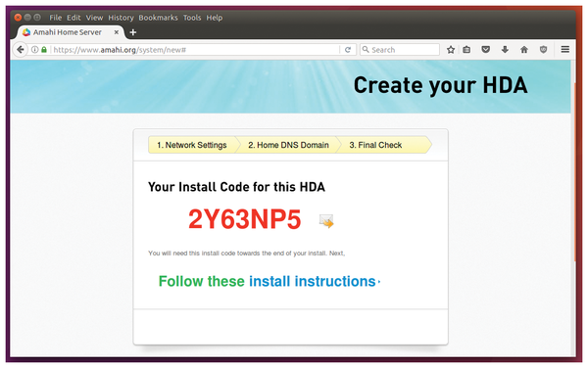Image resolution: width=588 pixels, height=368 pixels.
Task: Close the Amahi Home Server tab
Action: [x=117, y=32]
